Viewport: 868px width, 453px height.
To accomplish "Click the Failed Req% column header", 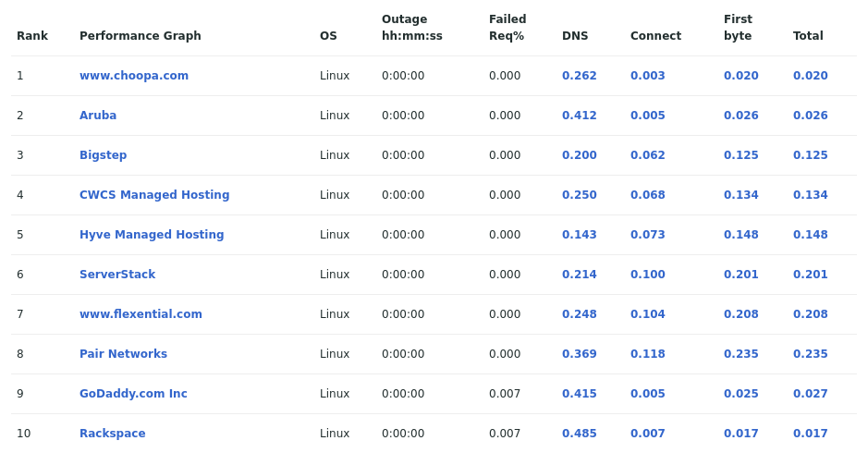I will 507,28.
